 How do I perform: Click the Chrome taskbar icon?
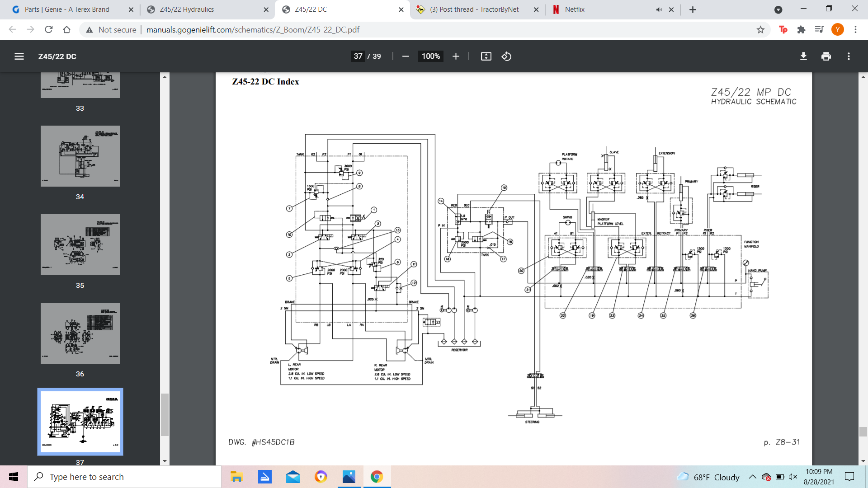pyautogui.click(x=377, y=477)
